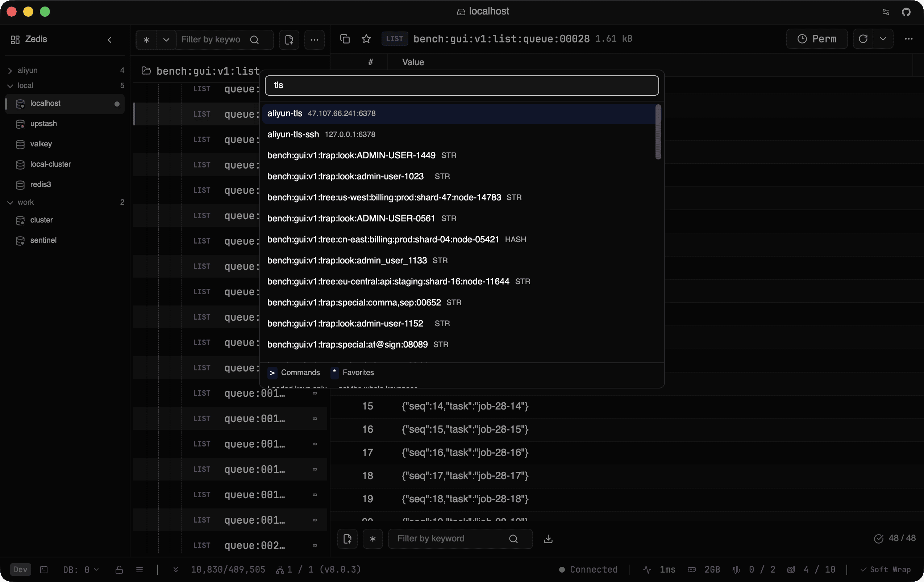Select the local-cluster connection
The width and height of the screenshot is (924, 582).
[x=65, y=164]
